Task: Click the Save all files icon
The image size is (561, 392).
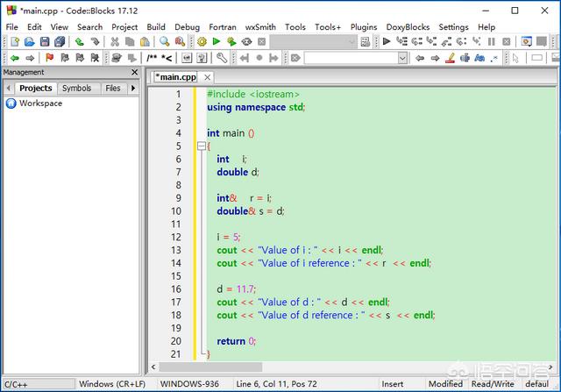Action: (60, 41)
